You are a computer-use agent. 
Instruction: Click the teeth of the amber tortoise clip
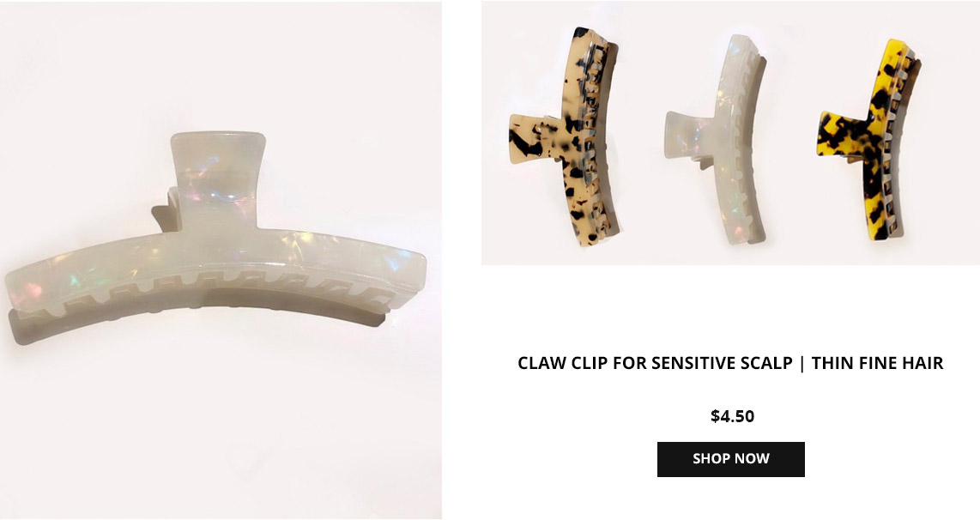tap(895, 141)
